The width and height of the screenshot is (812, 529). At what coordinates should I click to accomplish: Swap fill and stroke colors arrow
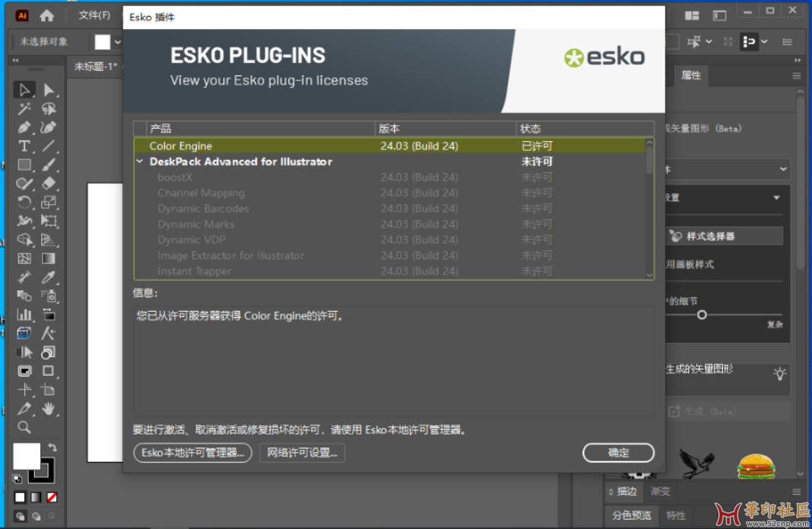(x=53, y=447)
